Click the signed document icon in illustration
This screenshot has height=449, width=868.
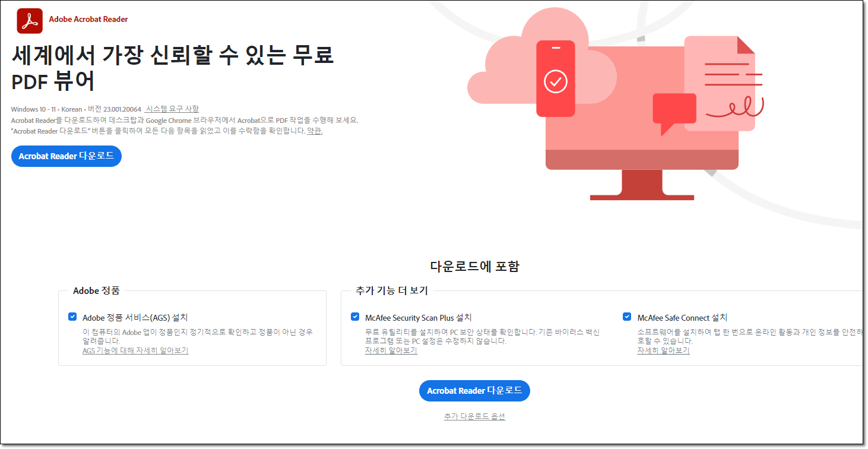pyautogui.click(x=723, y=83)
